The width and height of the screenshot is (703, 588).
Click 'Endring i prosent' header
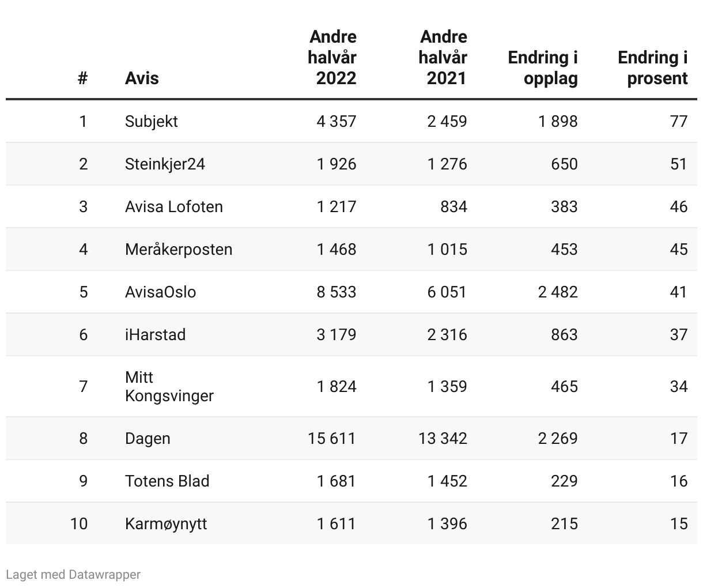652,67
